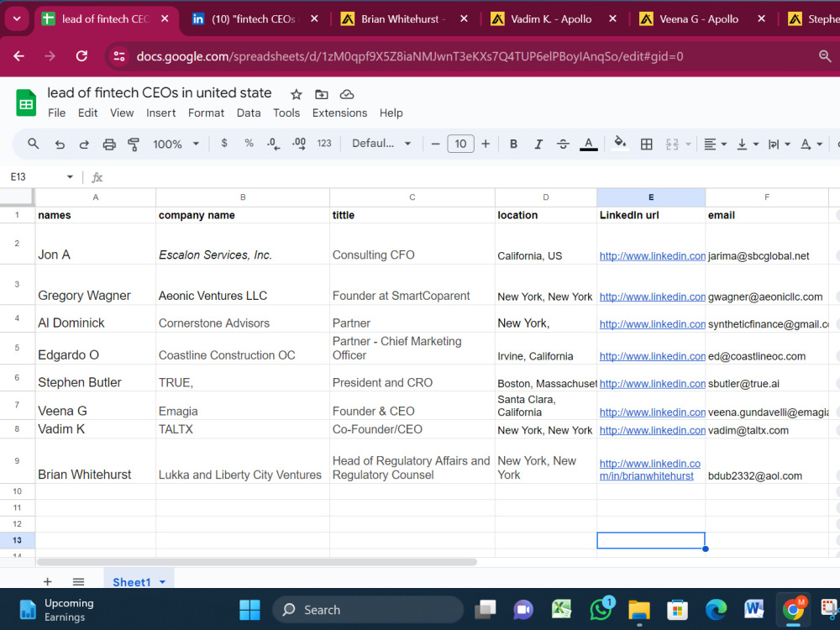Format selection as percent
The height and width of the screenshot is (630, 840).
pyautogui.click(x=249, y=143)
